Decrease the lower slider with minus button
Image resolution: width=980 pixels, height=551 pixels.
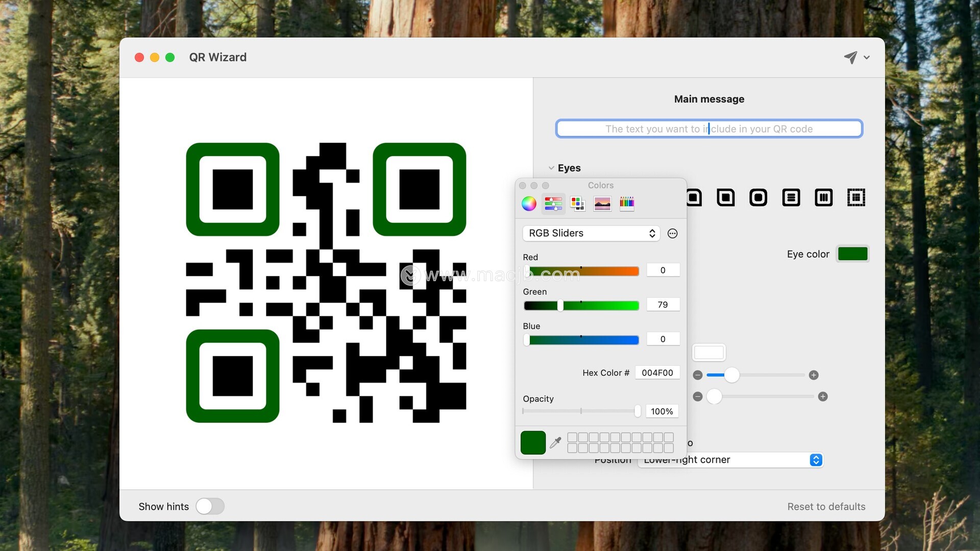click(698, 396)
